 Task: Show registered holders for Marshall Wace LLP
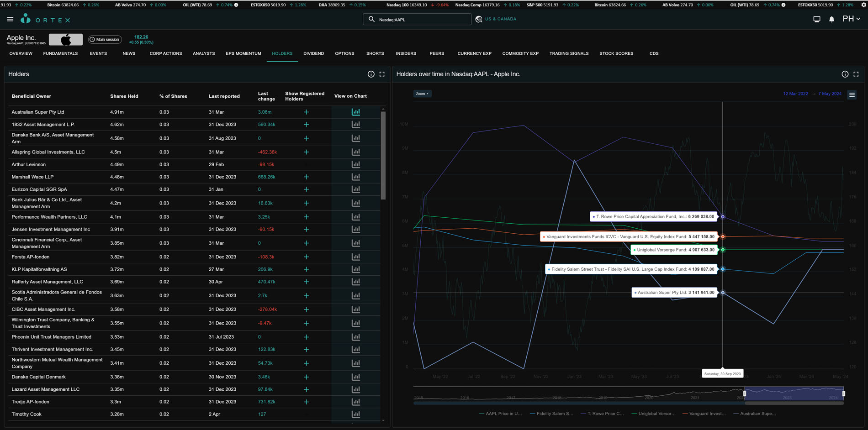[x=306, y=177]
